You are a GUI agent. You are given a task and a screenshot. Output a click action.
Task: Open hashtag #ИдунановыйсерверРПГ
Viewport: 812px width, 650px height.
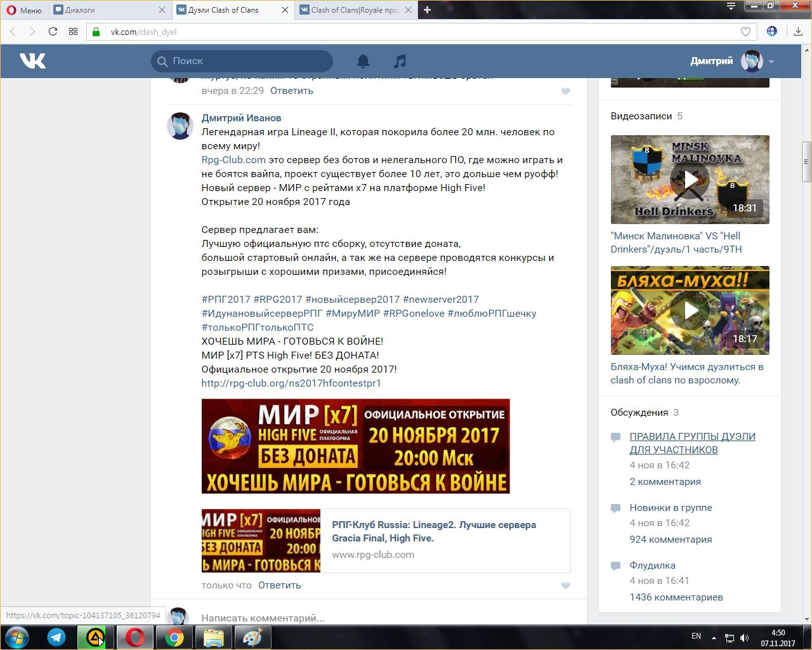[262, 314]
